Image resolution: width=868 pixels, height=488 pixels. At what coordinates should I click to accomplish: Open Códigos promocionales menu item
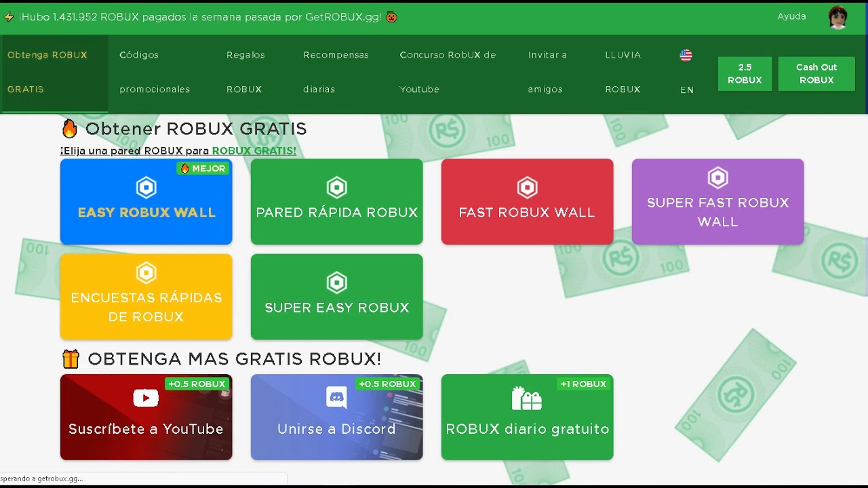pyautogui.click(x=155, y=72)
